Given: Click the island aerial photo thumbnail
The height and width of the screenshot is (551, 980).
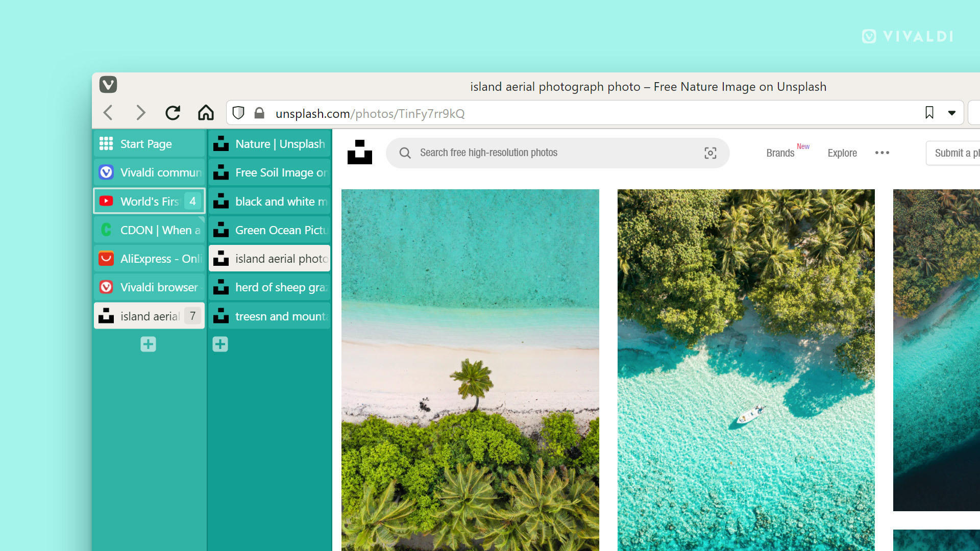Looking at the screenshot, I should (x=269, y=258).
